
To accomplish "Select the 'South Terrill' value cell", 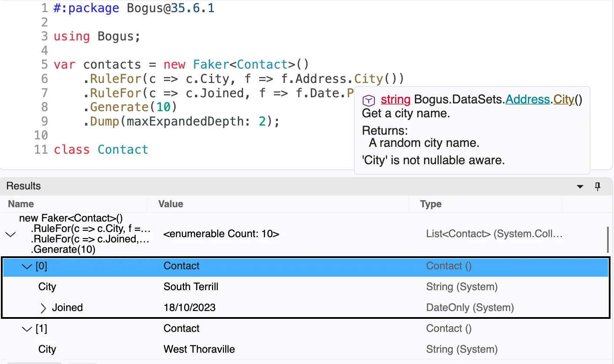I will pos(191,287).
